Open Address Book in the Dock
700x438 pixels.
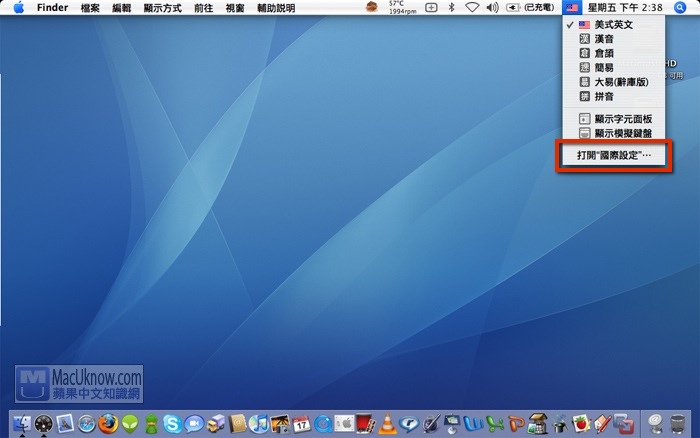237,423
